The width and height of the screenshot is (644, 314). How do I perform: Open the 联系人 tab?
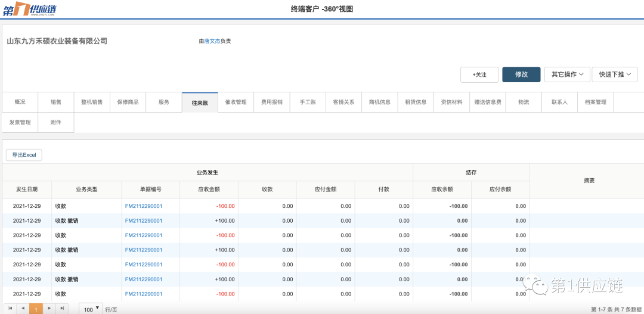559,102
